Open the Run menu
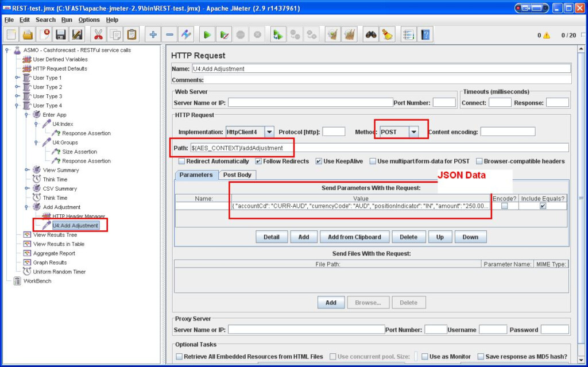The height and width of the screenshot is (367, 588). (x=67, y=20)
